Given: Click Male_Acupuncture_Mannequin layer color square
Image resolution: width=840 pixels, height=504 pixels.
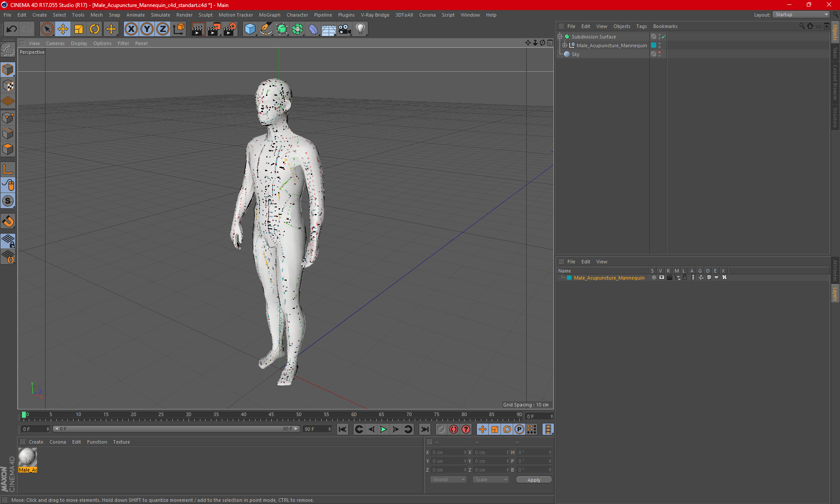Looking at the screenshot, I should (569, 278).
